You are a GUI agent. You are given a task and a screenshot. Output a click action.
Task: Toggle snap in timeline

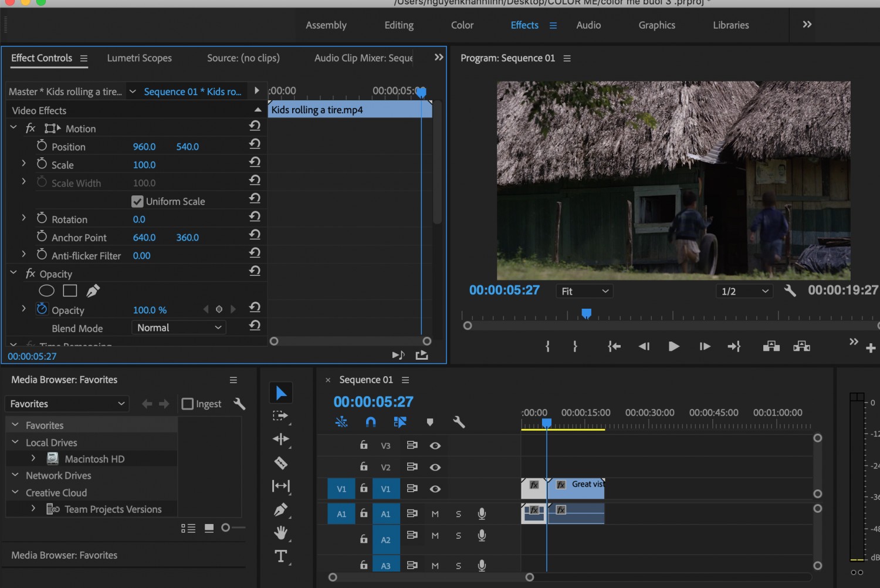[371, 422]
